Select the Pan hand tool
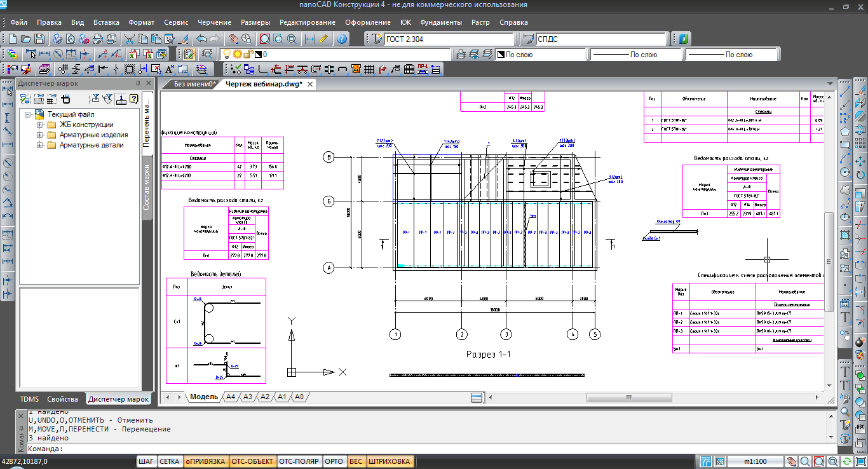This screenshot has height=469, width=868. point(234,39)
